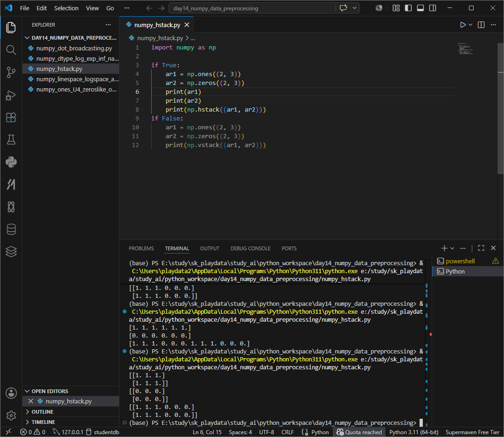Screen dimensions: 504x437
Task: Open the Accounts menu icon
Action: point(11,393)
